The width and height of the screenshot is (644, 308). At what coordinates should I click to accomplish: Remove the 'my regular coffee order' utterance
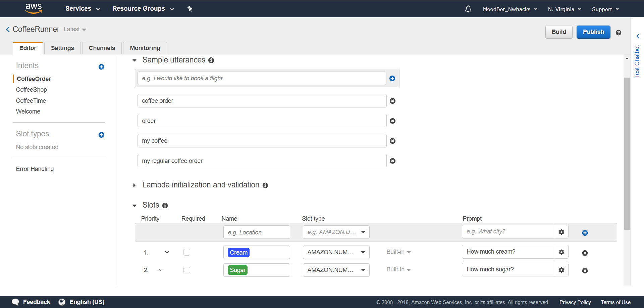(x=392, y=161)
